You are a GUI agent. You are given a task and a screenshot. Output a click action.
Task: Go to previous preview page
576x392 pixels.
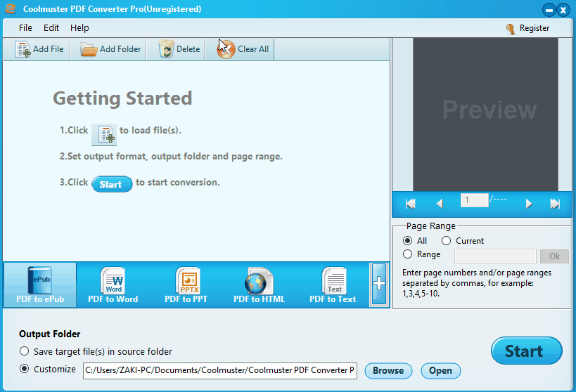point(440,204)
